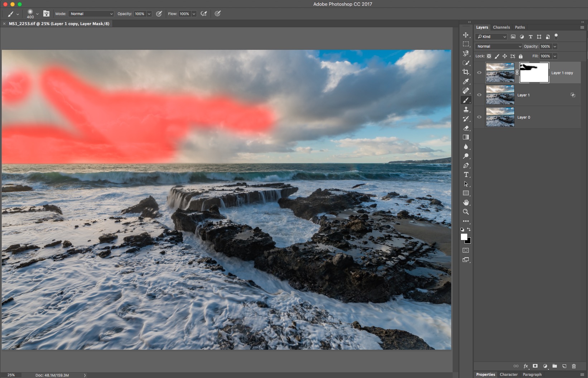This screenshot has width=588, height=378.
Task: Open the brush Mode dropdown
Action: [x=91, y=14]
